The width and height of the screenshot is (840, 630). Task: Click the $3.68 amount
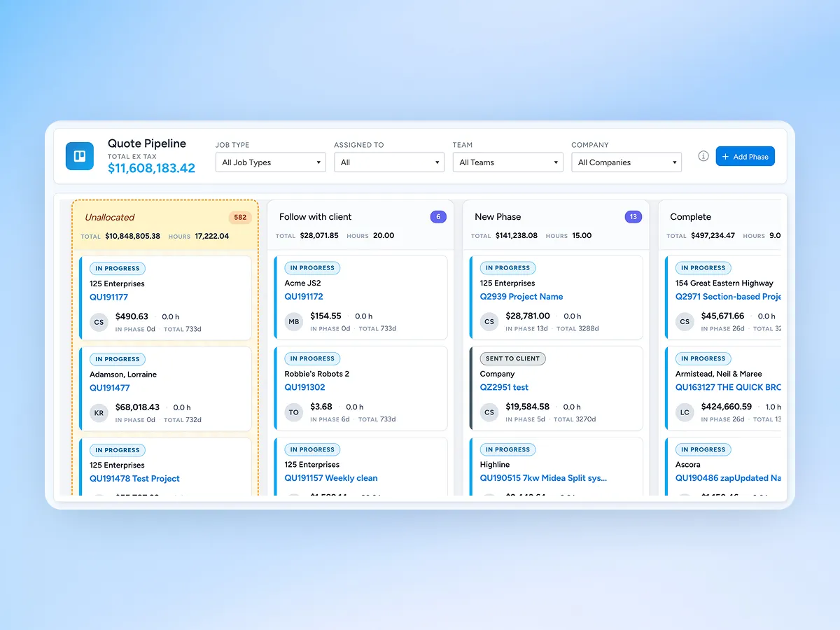tap(321, 406)
